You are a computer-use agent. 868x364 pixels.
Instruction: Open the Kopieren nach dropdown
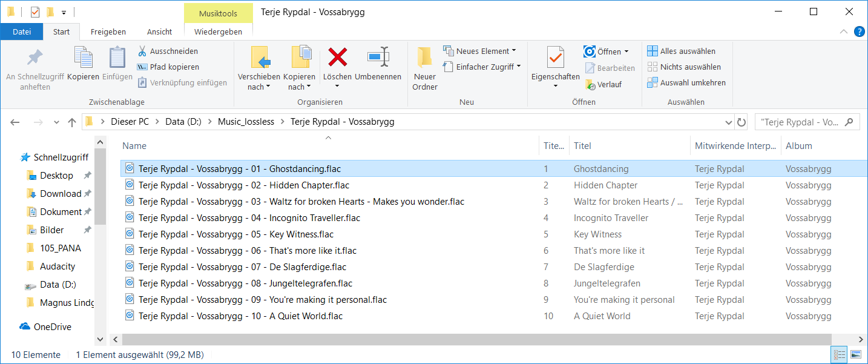[x=299, y=82]
